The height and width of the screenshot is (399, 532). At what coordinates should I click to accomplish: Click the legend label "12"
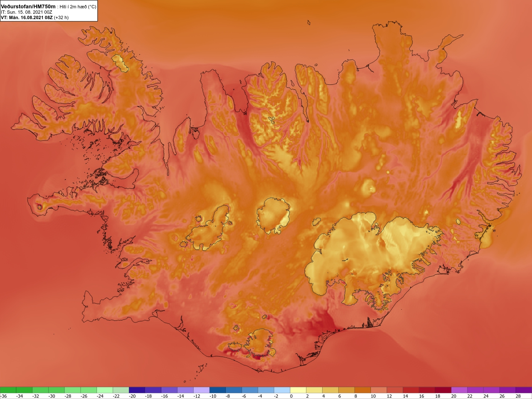tap(389, 396)
